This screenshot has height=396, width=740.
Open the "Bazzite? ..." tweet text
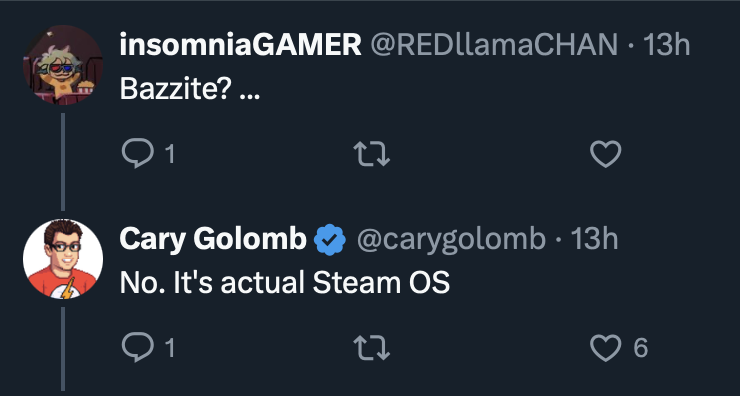[190, 88]
